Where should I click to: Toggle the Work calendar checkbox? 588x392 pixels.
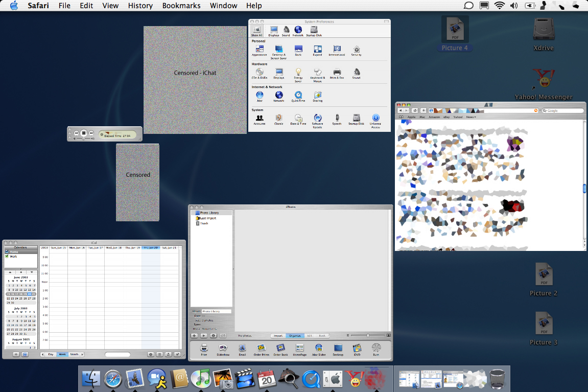(7, 257)
